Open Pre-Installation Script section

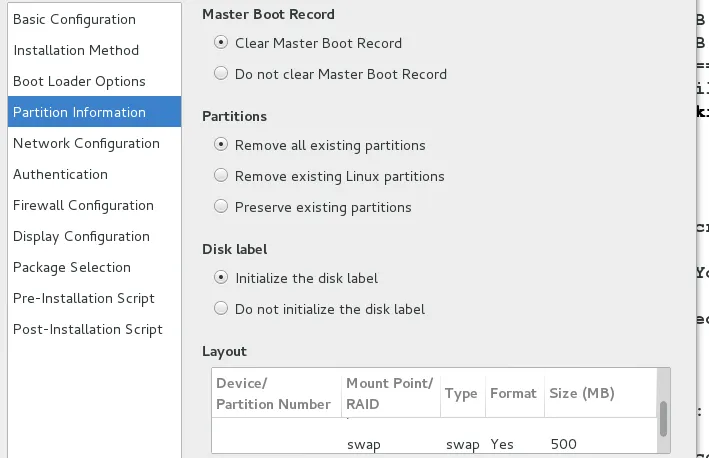click(84, 298)
